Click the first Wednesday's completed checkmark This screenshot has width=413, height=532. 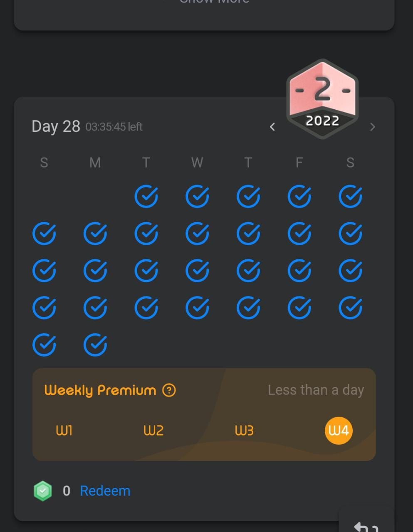(197, 197)
